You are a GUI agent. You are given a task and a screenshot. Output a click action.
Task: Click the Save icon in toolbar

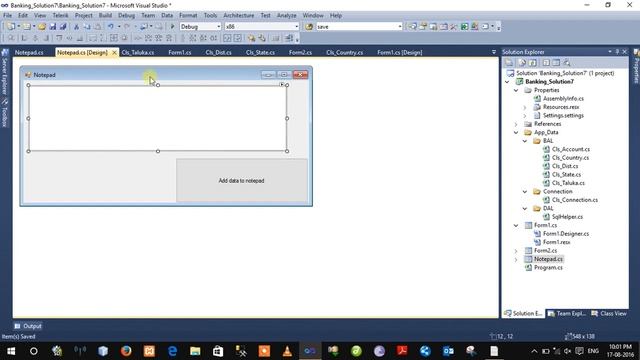click(x=53, y=27)
